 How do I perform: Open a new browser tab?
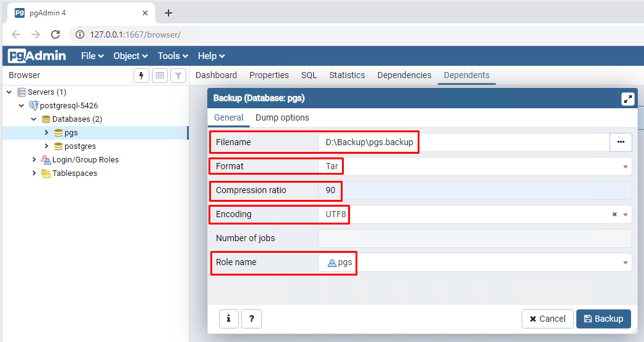point(169,13)
